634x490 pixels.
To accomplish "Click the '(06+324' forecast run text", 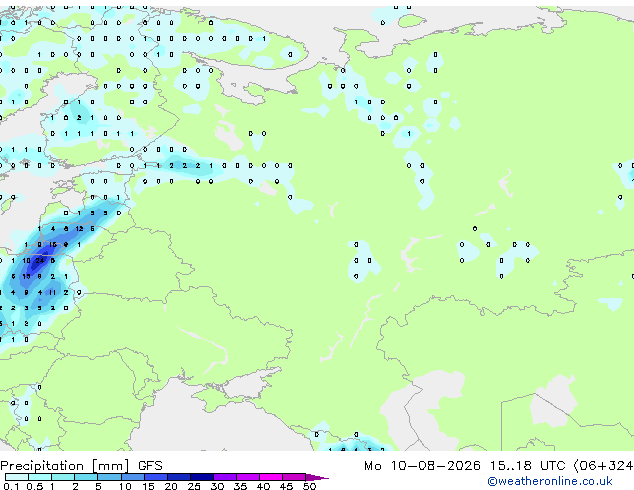I will 604,466.
